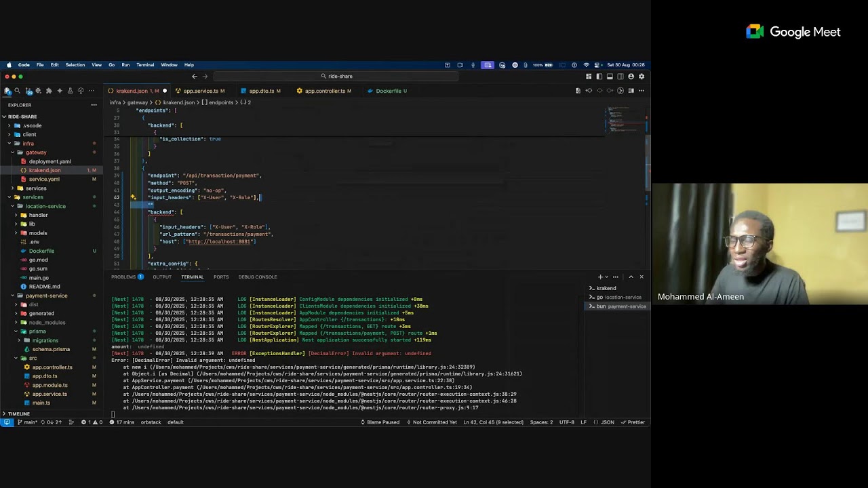Open the DEBUG CONSOLE panel tab
Screen dimensions: 868x488
258,277
